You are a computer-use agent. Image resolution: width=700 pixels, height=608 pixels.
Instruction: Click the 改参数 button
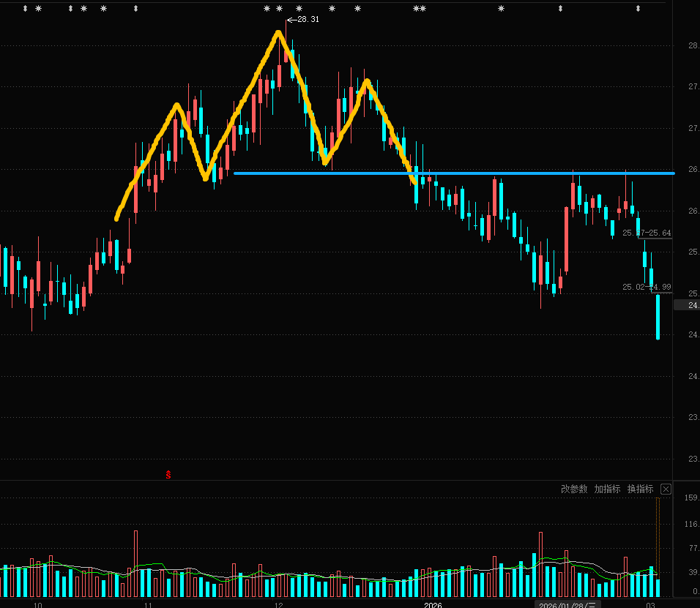pyautogui.click(x=574, y=489)
